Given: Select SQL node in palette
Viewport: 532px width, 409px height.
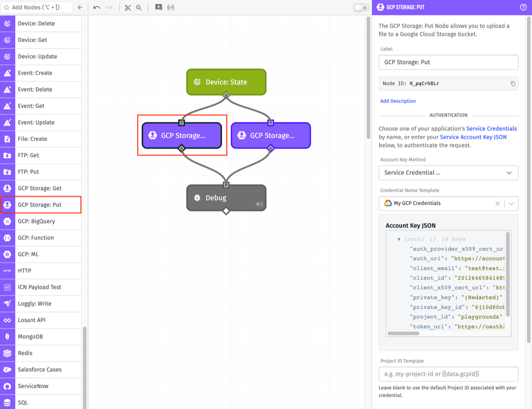Looking at the screenshot, I should coord(41,402).
